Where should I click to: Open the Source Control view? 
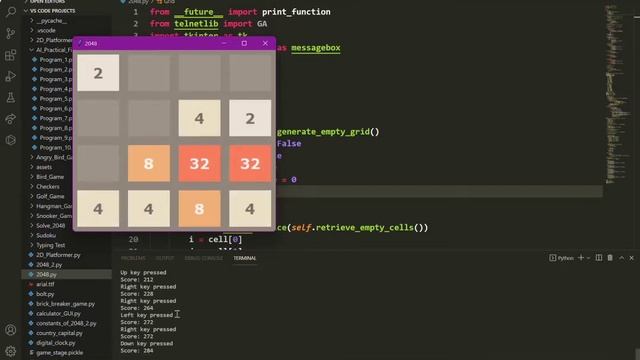(x=11, y=33)
